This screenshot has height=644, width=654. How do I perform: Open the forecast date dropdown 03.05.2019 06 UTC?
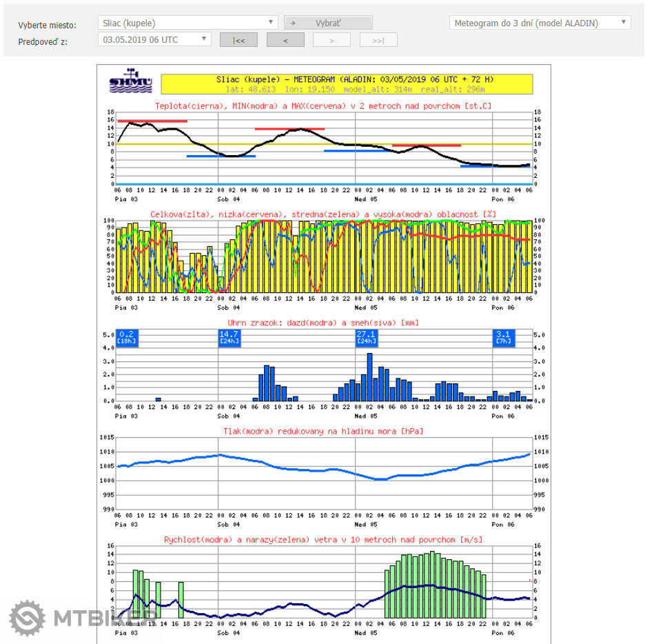tap(154, 39)
